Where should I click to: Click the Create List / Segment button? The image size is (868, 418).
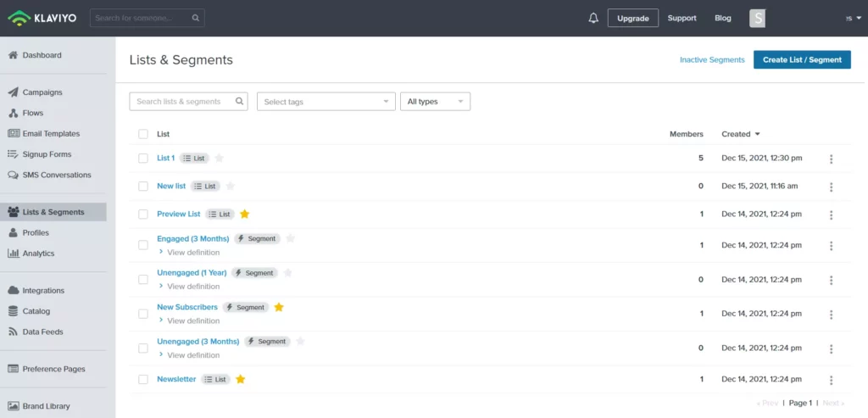(802, 59)
